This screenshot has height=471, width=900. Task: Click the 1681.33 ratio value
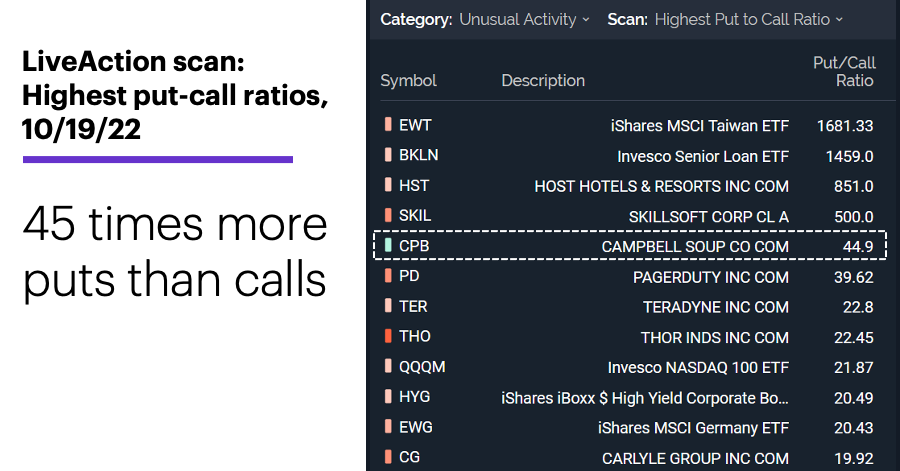pyautogui.click(x=845, y=126)
